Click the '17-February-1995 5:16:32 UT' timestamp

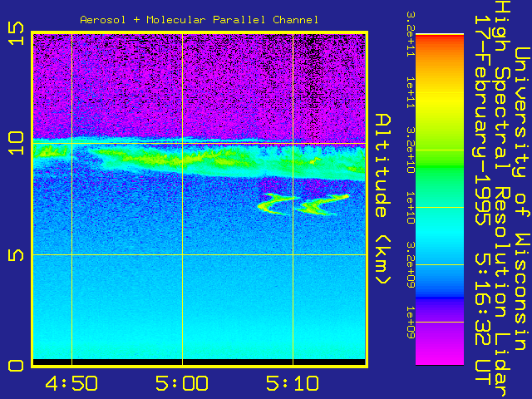pos(483,200)
